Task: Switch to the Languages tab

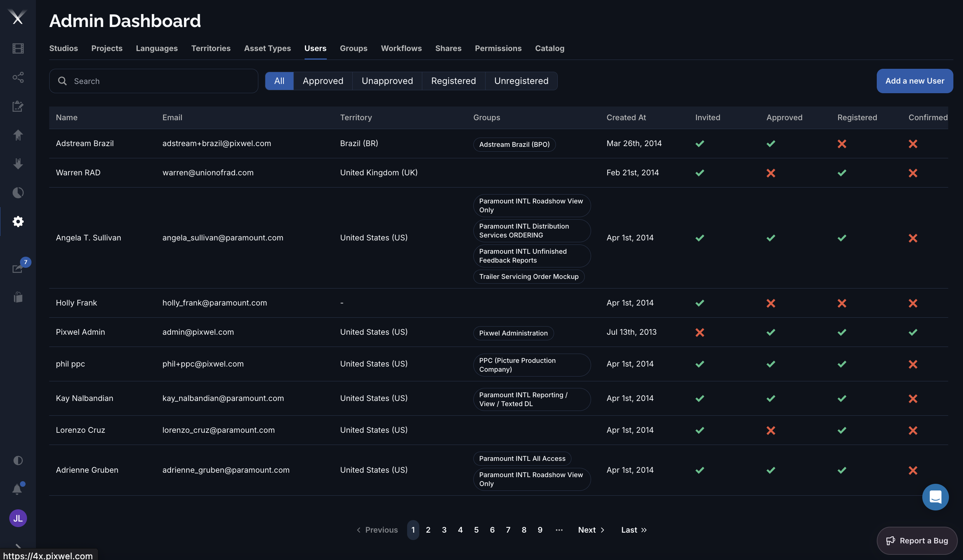Action: tap(157, 48)
